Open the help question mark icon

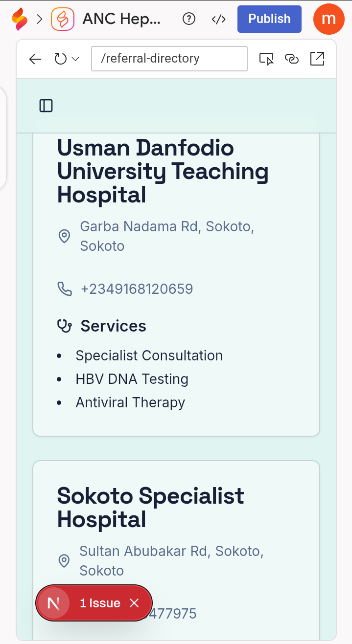point(188,19)
